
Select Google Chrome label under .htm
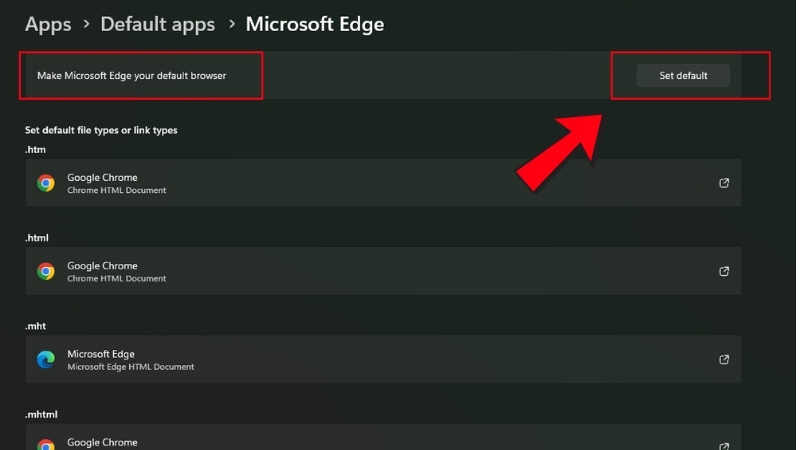click(102, 177)
